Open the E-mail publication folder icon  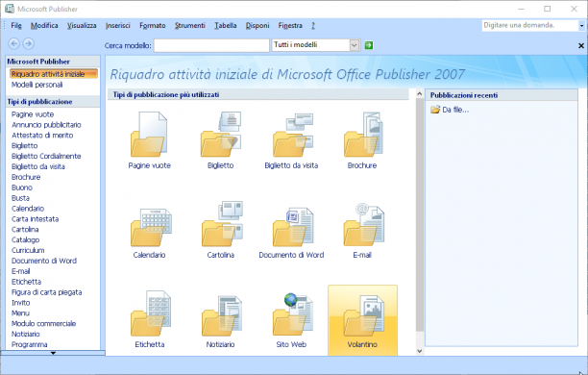pos(363,224)
